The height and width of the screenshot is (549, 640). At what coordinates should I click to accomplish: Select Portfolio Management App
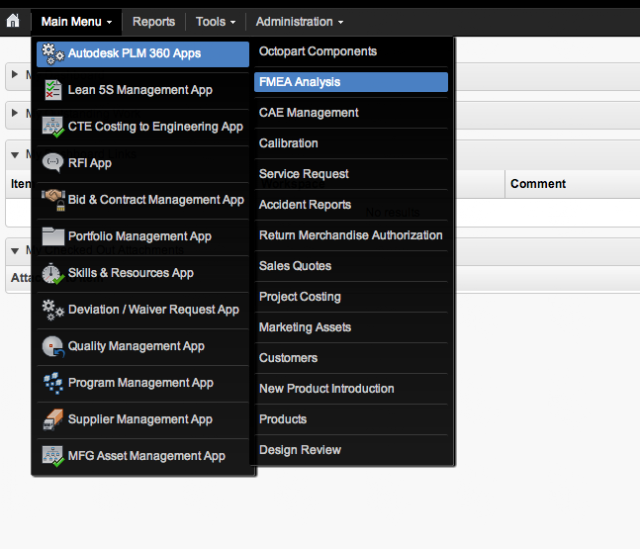(x=143, y=236)
